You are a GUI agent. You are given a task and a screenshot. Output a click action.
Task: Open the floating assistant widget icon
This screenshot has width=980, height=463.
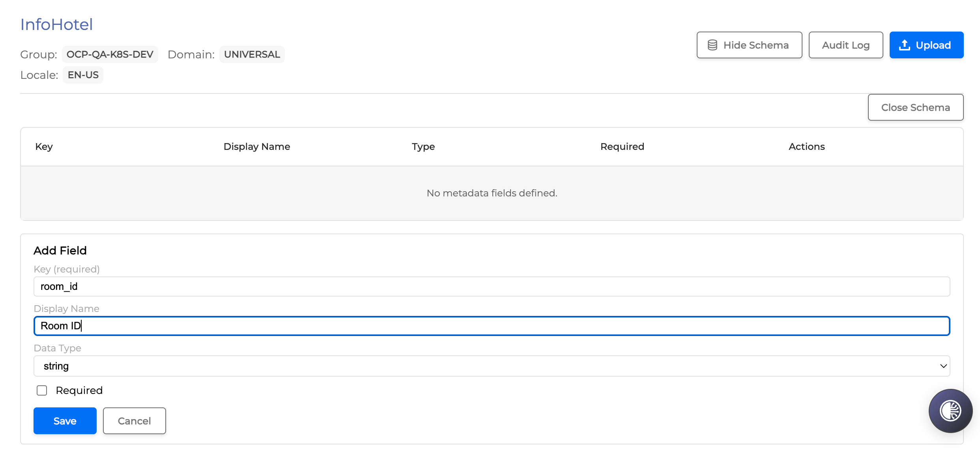click(x=950, y=411)
